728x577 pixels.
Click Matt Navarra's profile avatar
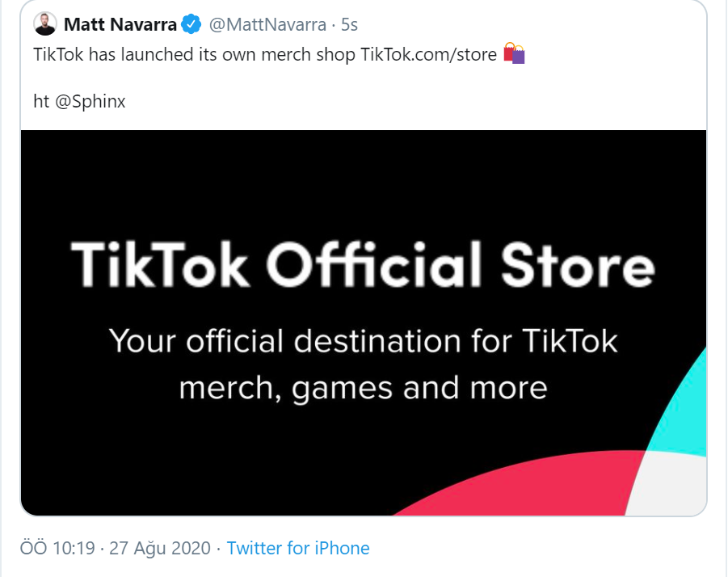[45, 24]
